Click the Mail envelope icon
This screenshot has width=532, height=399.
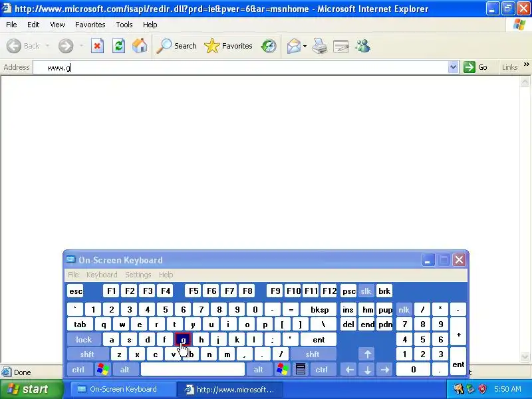[x=293, y=46]
